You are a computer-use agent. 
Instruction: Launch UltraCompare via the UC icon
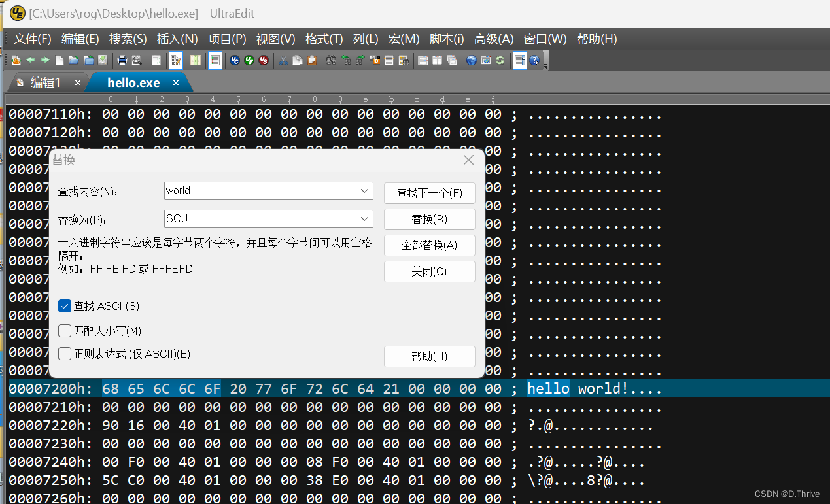click(234, 60)
